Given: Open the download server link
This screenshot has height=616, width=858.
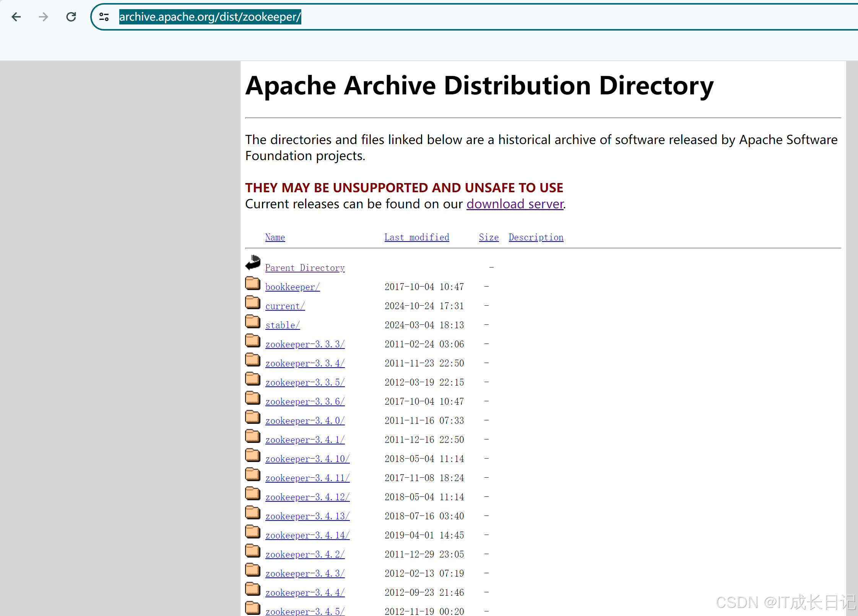Looking at the screenshot, I should pyautogui.click(x=515, y=204).
